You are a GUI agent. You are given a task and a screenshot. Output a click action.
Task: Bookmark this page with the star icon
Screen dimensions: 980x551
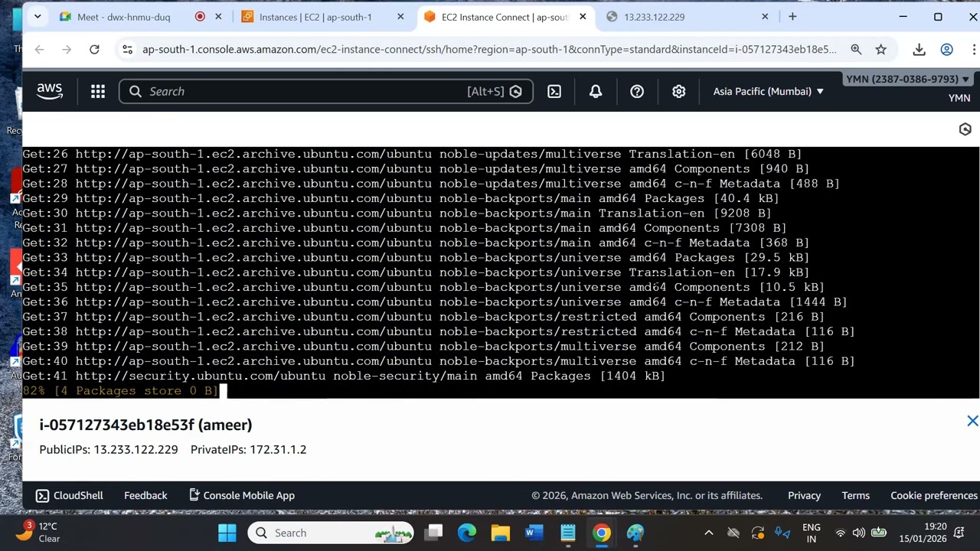pos(881,49)
